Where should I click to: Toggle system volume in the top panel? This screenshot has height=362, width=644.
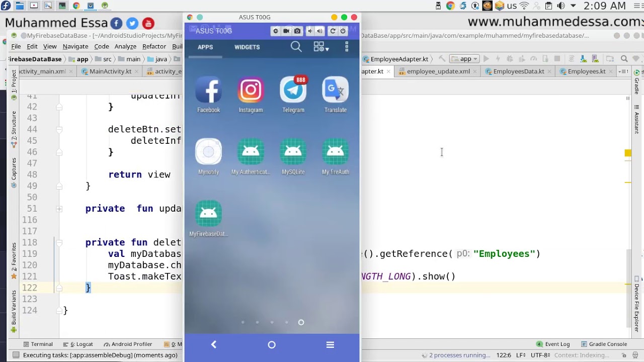click(x=560, y=6)
